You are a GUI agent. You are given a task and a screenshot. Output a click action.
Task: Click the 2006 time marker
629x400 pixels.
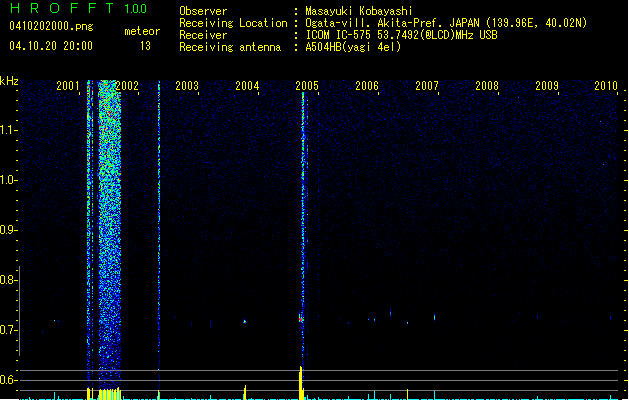pos(367,86)
